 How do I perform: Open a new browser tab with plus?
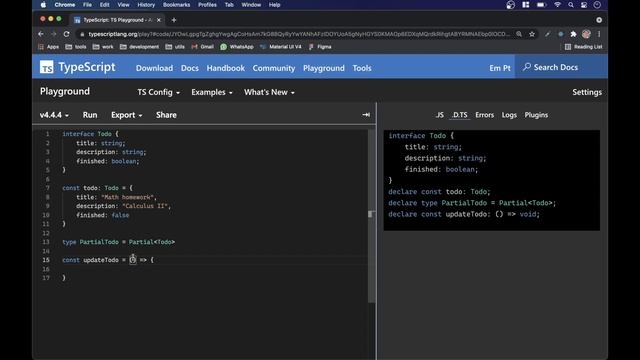coord(174,20)
